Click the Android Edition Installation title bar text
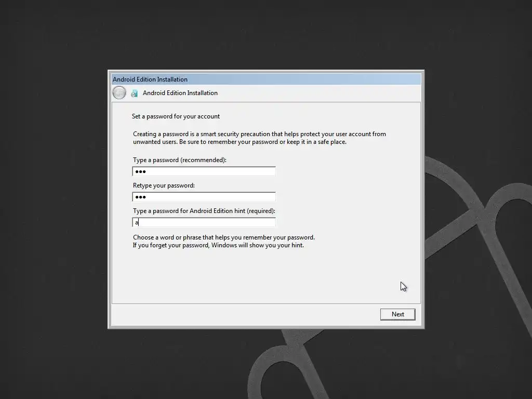This screenshot has width=532, height=399. [150, 79]
